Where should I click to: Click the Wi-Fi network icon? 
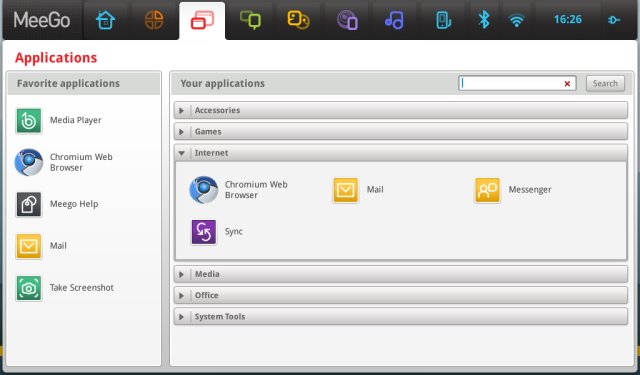pyautogui.click(x=516, y=20)
